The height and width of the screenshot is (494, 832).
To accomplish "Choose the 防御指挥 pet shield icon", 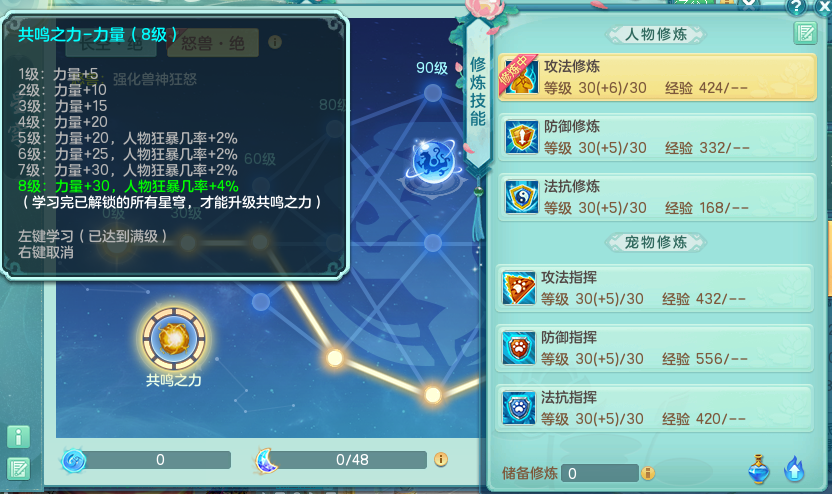I will click(518, 348).
